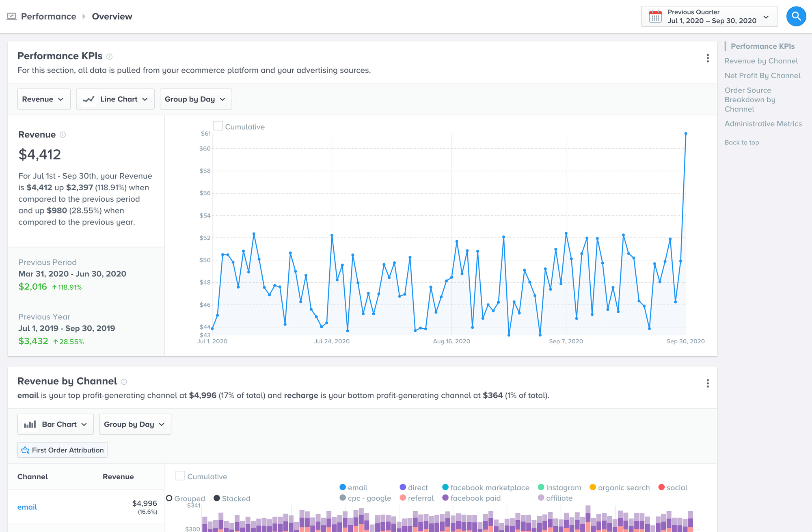
Task: Open the kebab menu on Revenue by Channel
Action: [707, 383]
